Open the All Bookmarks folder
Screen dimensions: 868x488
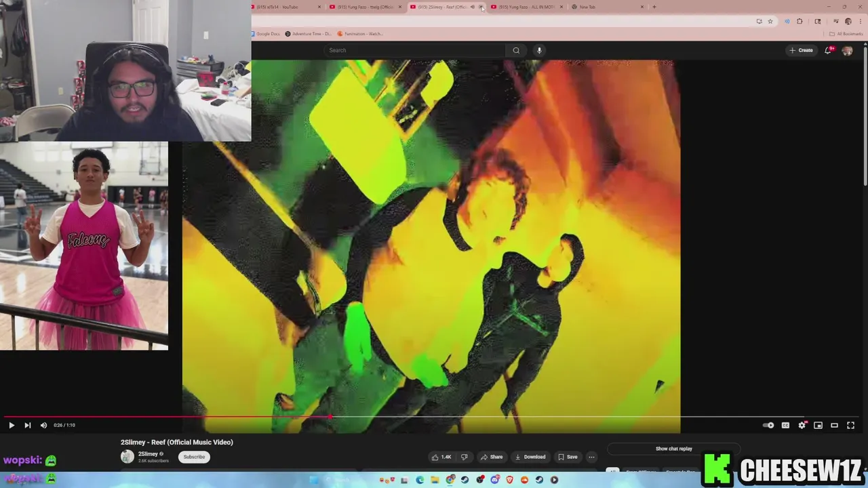pyautogui.click(x=846, y=33)
